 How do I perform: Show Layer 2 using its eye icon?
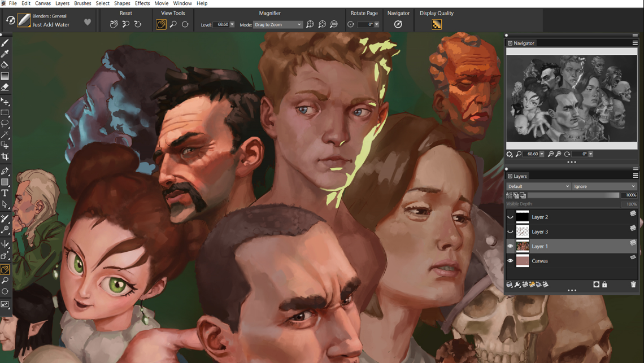(510, 217)
